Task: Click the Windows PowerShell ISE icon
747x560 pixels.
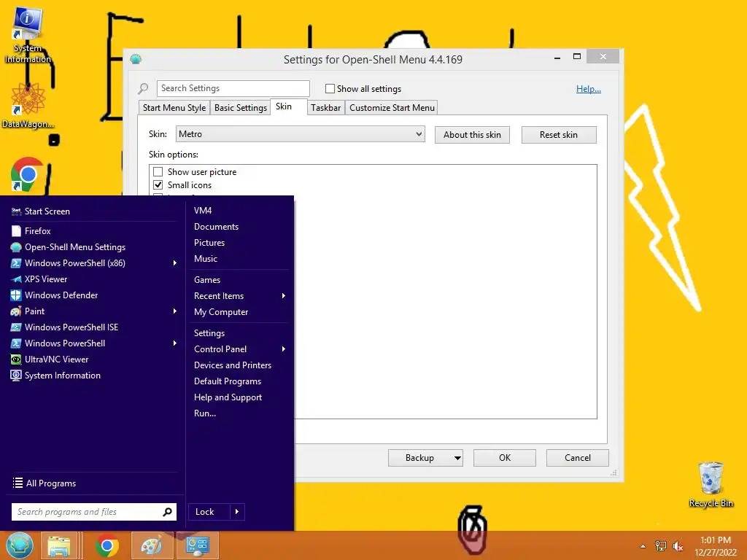Action: (x=16, y=327)
